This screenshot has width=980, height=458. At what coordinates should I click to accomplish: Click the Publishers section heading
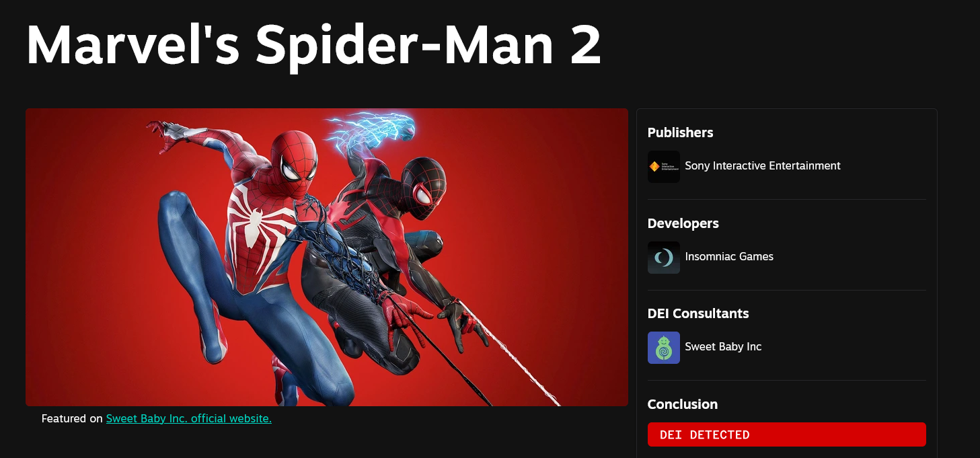[680, 132]
